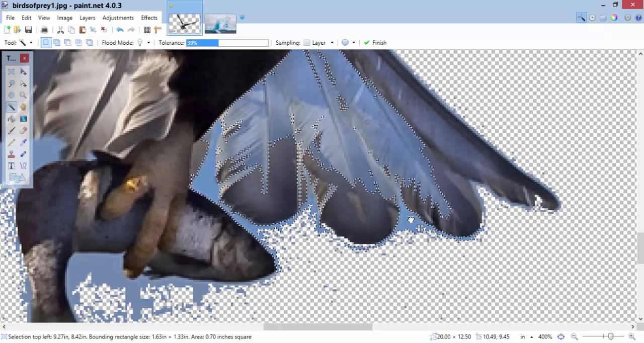Click the Crop to Selection icon

tap(93, 30)
